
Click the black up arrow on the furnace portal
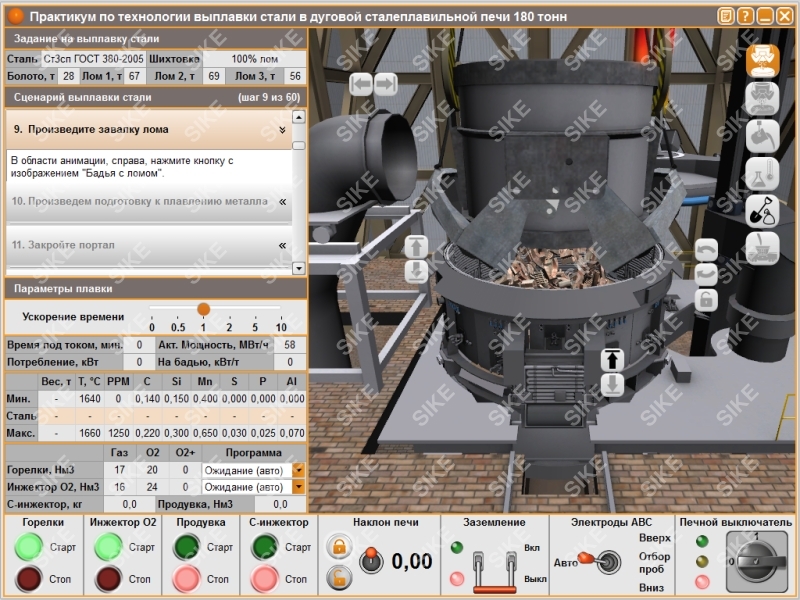click(x=612, y=360)
